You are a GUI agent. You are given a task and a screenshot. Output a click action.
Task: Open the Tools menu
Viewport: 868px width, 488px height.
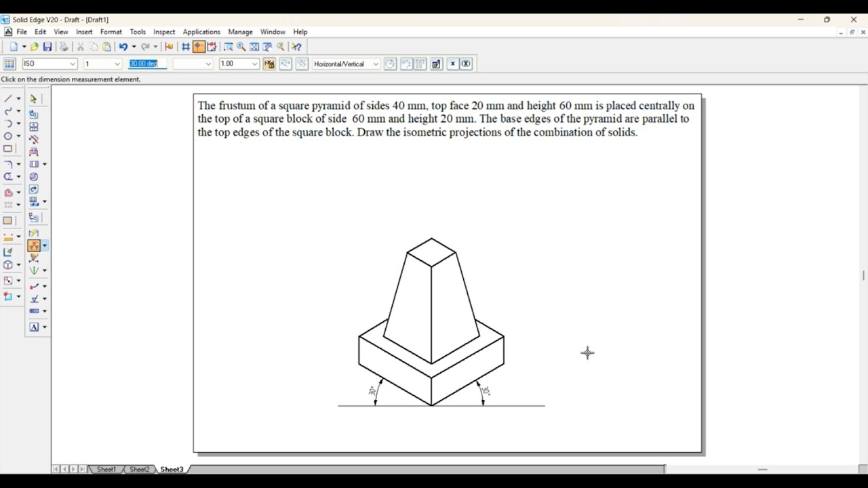[138, 32]
